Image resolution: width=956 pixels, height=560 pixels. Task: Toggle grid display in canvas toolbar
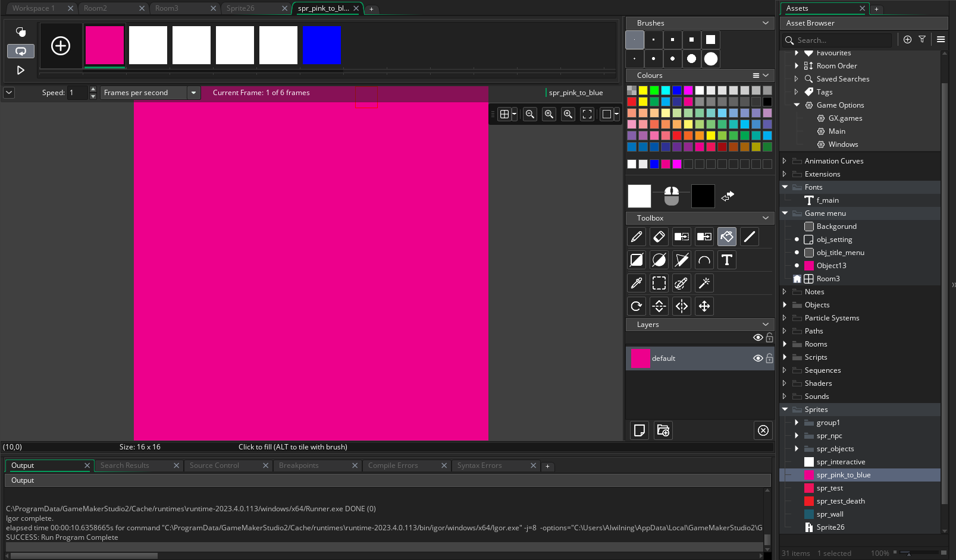pos(504,114)
